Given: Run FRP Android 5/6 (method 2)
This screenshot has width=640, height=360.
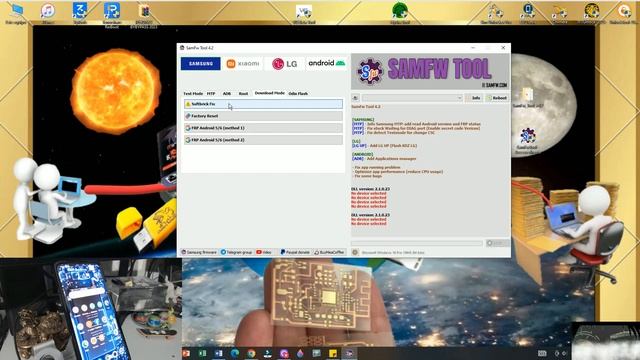Looking at the screenshot, I should click(x=263, y=140).
